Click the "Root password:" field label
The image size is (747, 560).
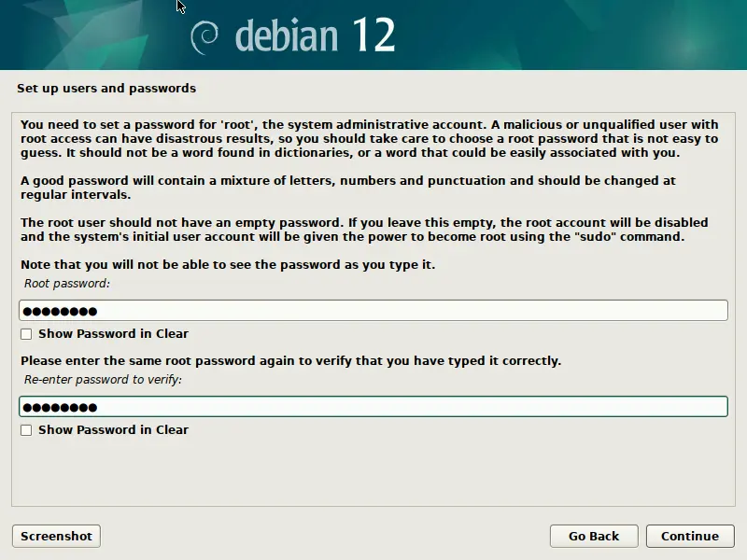(x=65, y=283)
